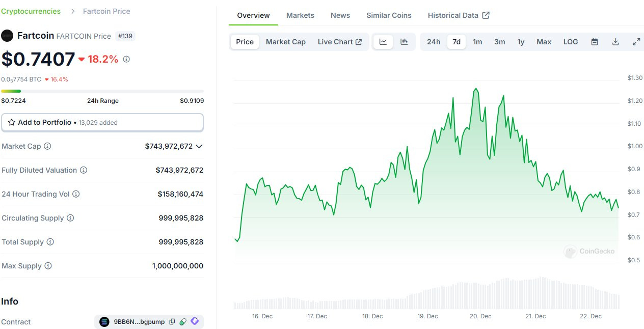Set chart range to 7d
Screen dimensions: 644x329
tap(457, 42)
